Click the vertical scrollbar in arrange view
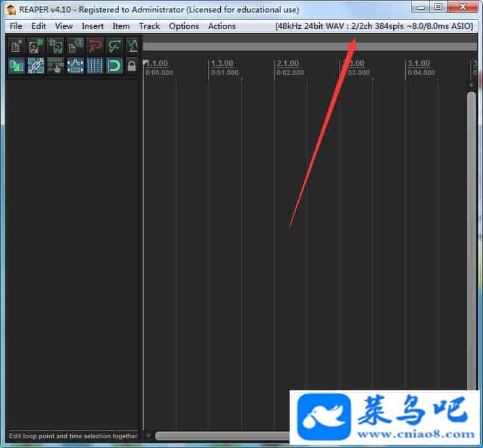The width and height of the screenshot is (483, 448). click(472, 241)
